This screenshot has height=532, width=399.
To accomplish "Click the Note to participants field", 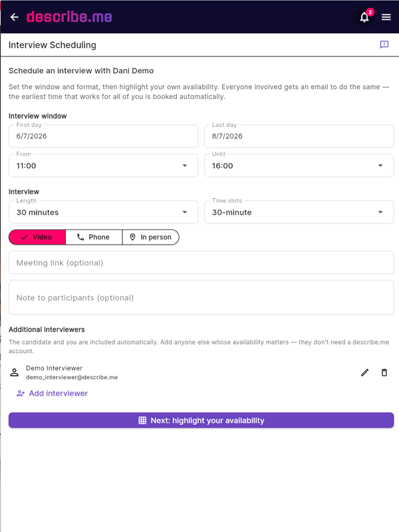I will [201, 297].
